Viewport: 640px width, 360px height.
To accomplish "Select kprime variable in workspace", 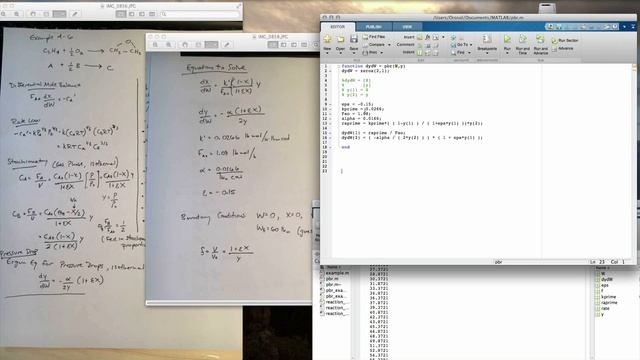I will [609, 297].
